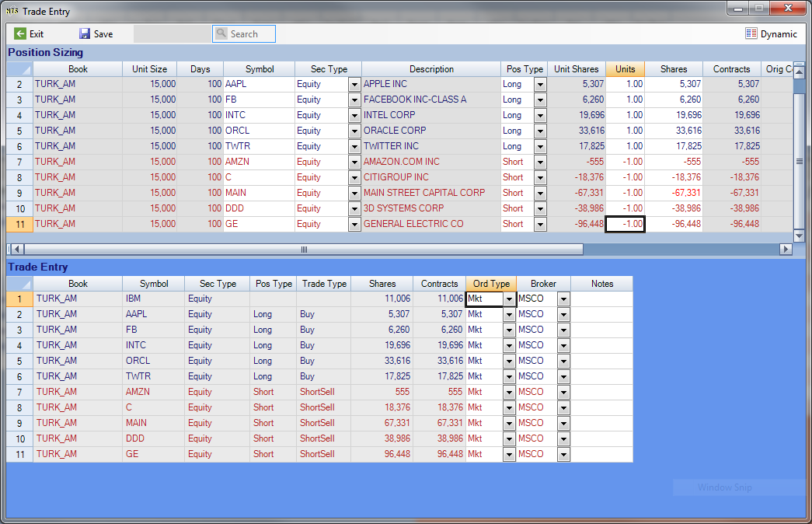Click the INTC symbol cell in Position Sizing
812x524 pixels.
259,115
